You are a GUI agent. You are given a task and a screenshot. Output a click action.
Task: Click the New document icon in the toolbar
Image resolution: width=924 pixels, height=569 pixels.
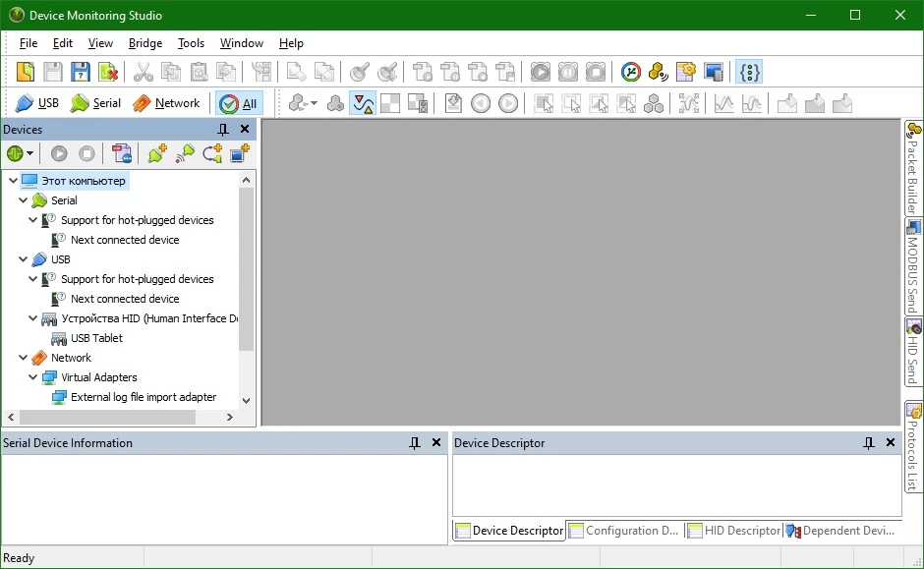(x=26, y=72)
